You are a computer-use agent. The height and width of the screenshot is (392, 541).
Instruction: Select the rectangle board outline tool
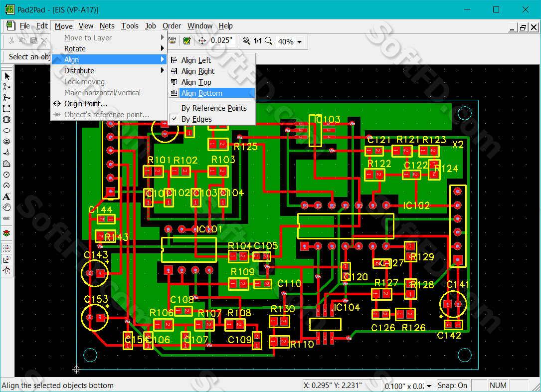click(x=6, y=109)
